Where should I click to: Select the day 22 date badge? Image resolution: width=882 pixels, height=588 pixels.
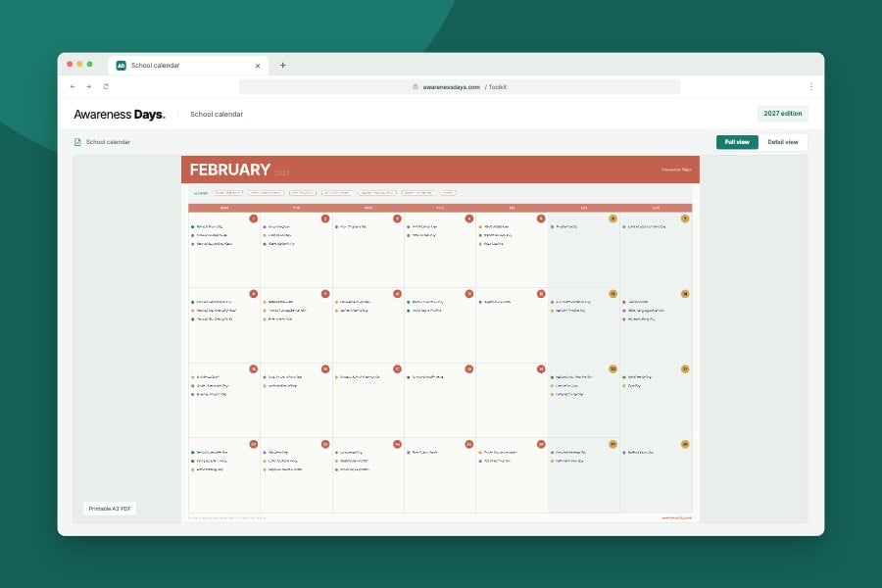coord(253,445)
